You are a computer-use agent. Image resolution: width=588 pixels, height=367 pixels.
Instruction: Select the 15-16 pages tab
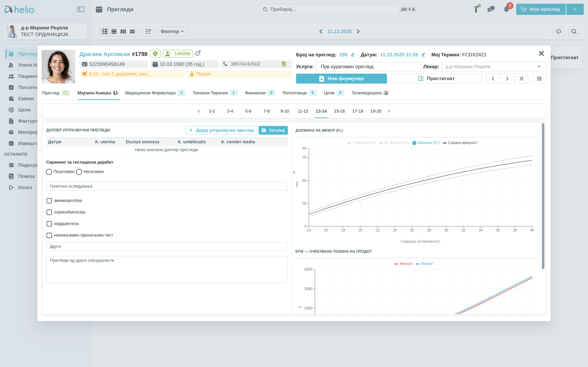339,111
